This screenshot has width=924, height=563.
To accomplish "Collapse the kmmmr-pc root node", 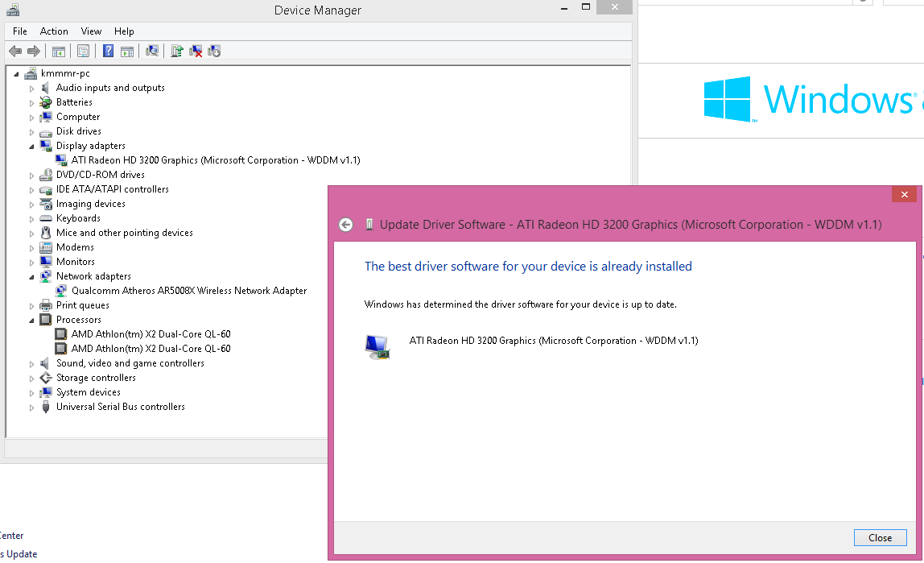I will tap(16, 73).
